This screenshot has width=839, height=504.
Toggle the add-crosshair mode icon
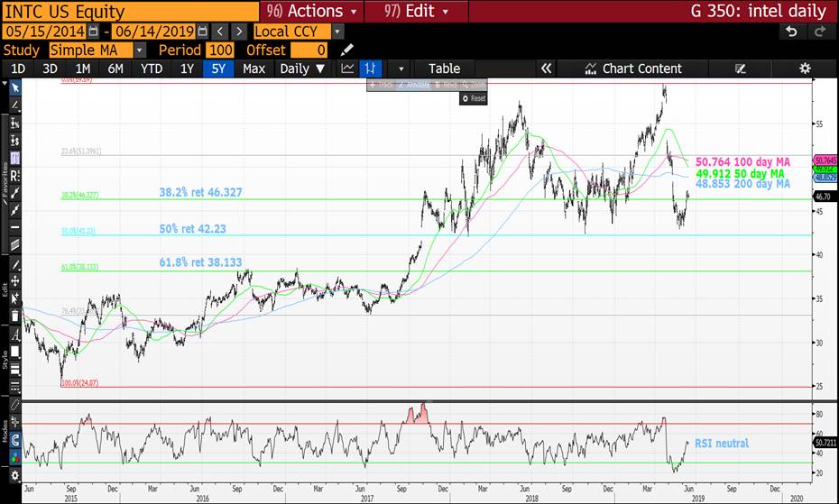click(x=15, y=422)
